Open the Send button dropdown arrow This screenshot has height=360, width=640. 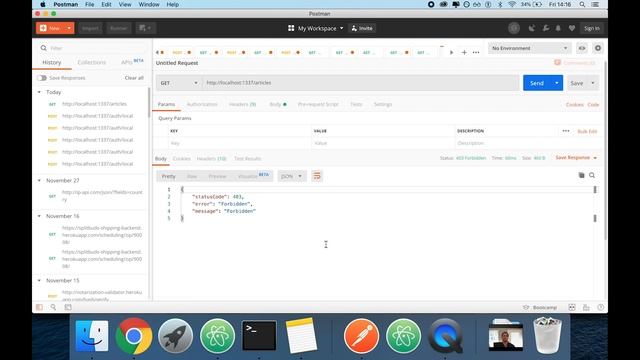(557, 83)
